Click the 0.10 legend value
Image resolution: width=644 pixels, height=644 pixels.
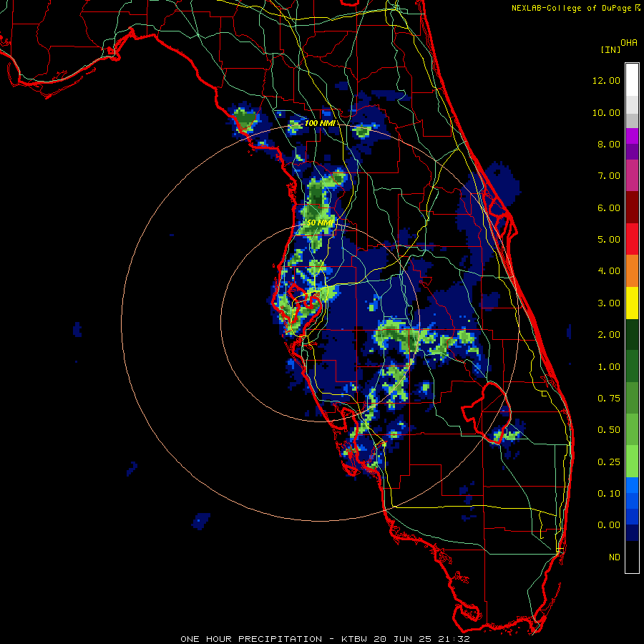(609, 494)
